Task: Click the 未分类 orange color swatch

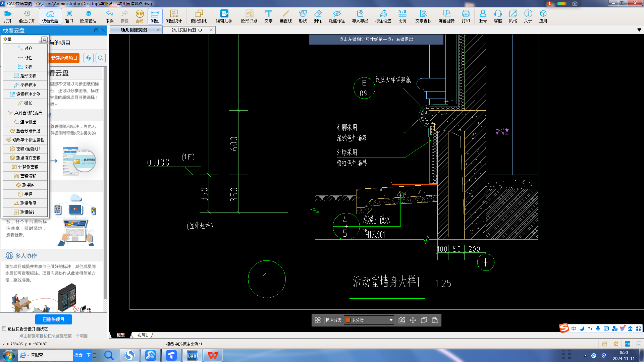Action: point(348,320)
